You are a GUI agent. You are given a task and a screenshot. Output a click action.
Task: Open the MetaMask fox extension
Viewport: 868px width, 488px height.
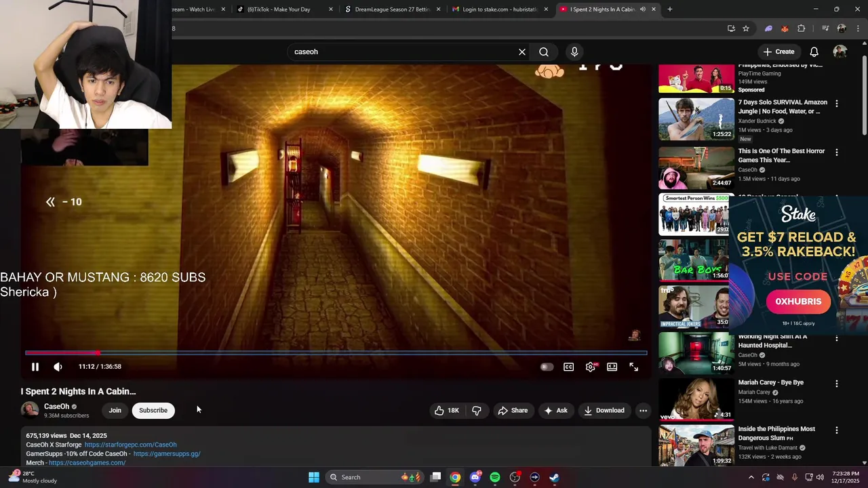[x=785, y=28]
